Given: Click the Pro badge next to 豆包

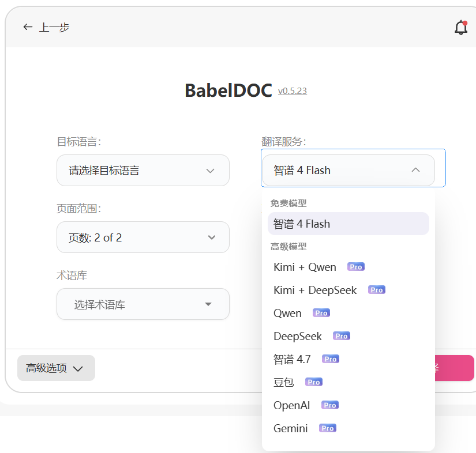Looking at the screenshot, I should click(x=314, y=382).
